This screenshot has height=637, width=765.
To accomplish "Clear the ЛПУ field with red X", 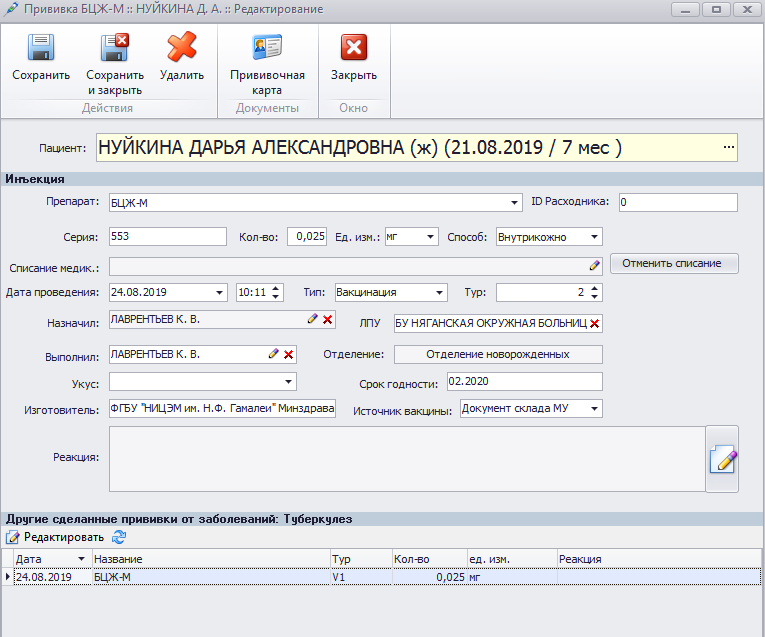I will point(594,323).
